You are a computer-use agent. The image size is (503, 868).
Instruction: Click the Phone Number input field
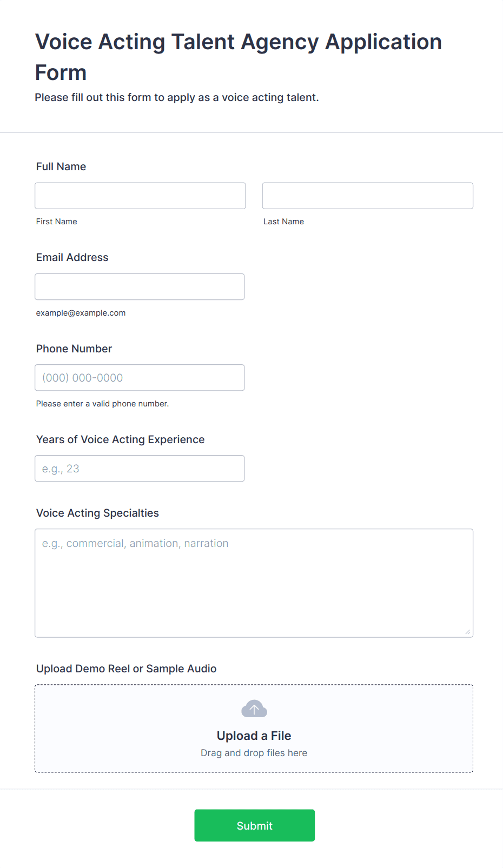(140, 378)
